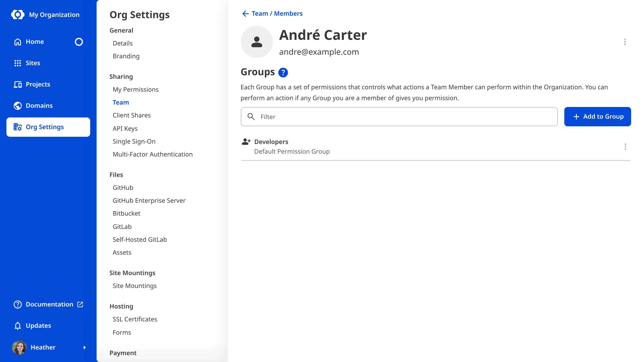Click the Documentation question mark icon

tap(18, 304)
